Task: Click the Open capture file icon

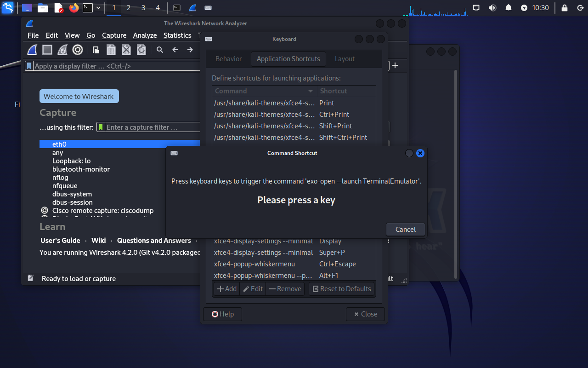Action: (96, 50)
